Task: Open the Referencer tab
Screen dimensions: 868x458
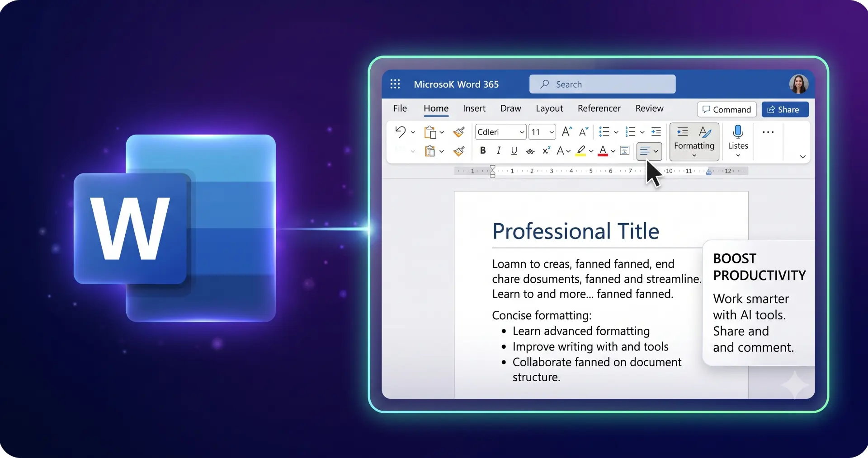Action: tap(599, 108)
